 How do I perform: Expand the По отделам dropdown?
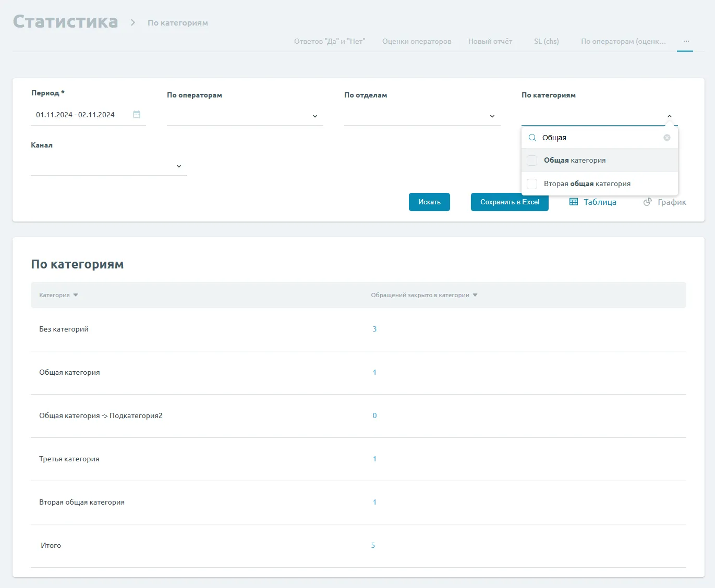tap(492, 116)
